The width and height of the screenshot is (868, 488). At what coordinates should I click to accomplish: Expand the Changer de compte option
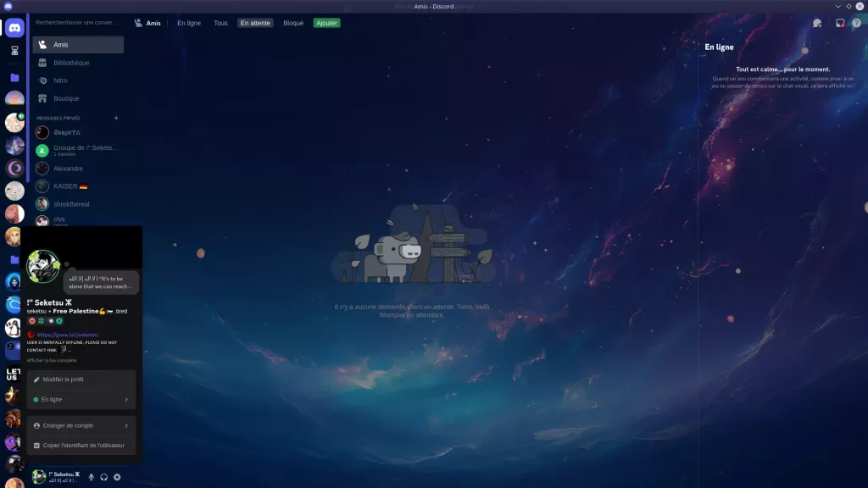81,425
